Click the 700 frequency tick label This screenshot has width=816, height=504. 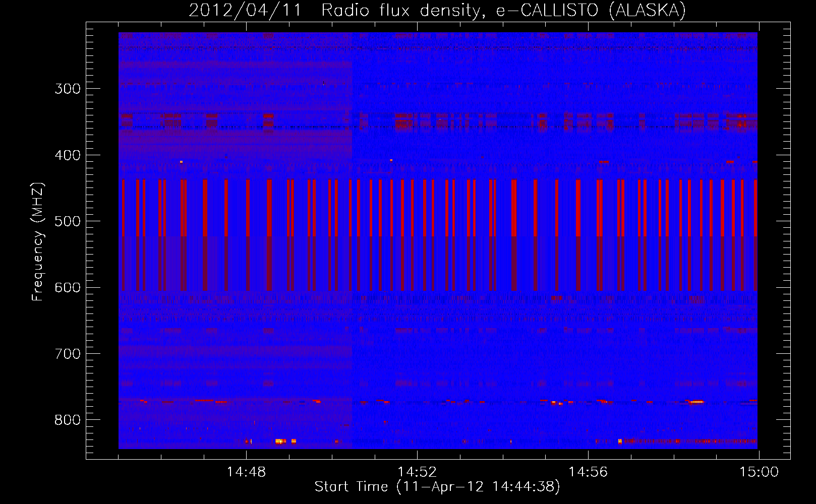68,354
